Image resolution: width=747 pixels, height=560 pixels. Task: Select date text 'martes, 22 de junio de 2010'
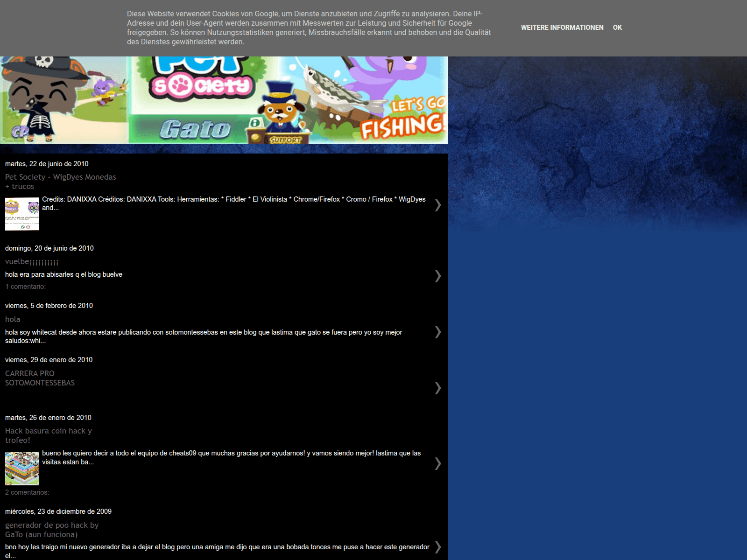coord(47,164)
